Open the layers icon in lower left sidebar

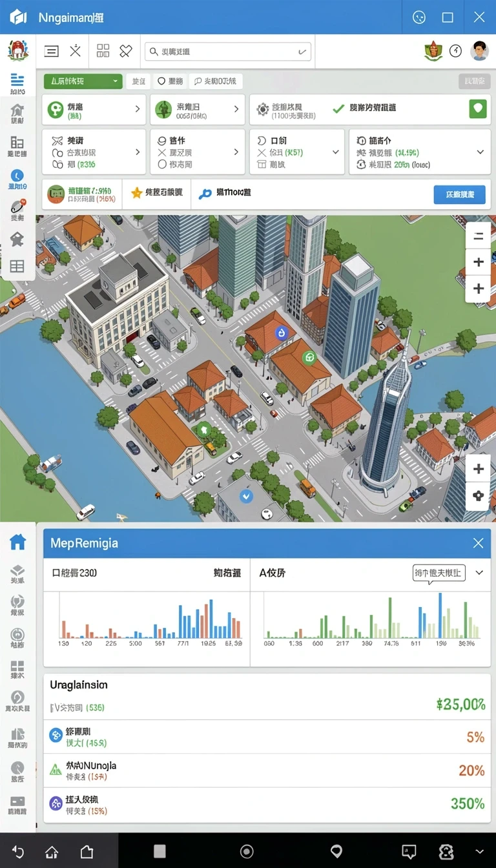[x=17, y=570]
